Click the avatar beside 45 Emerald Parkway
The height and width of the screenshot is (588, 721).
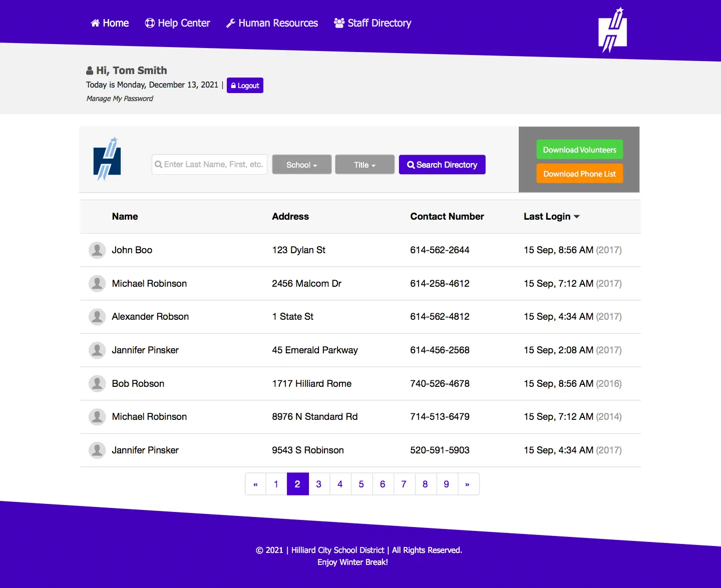click(x=97, y=350)
